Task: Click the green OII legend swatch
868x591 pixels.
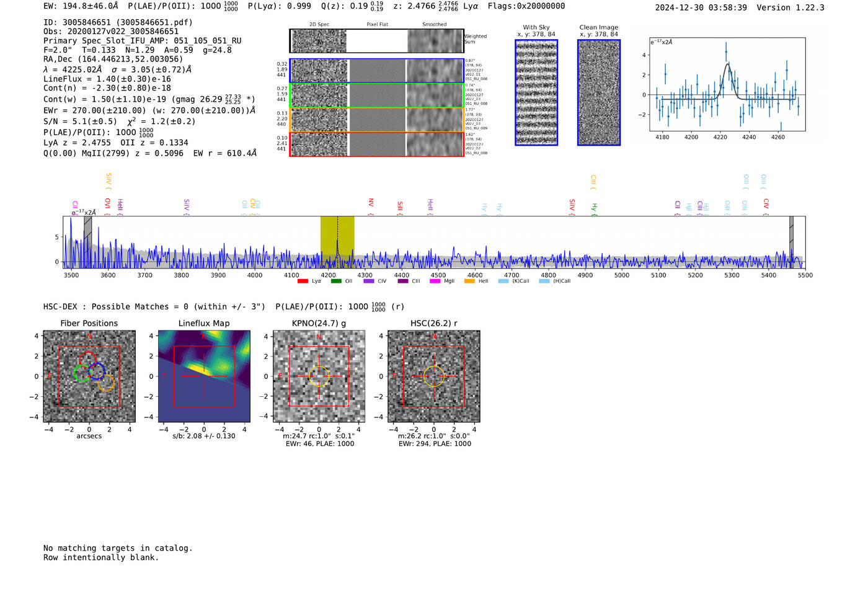Action: click(x=336, y=282)
